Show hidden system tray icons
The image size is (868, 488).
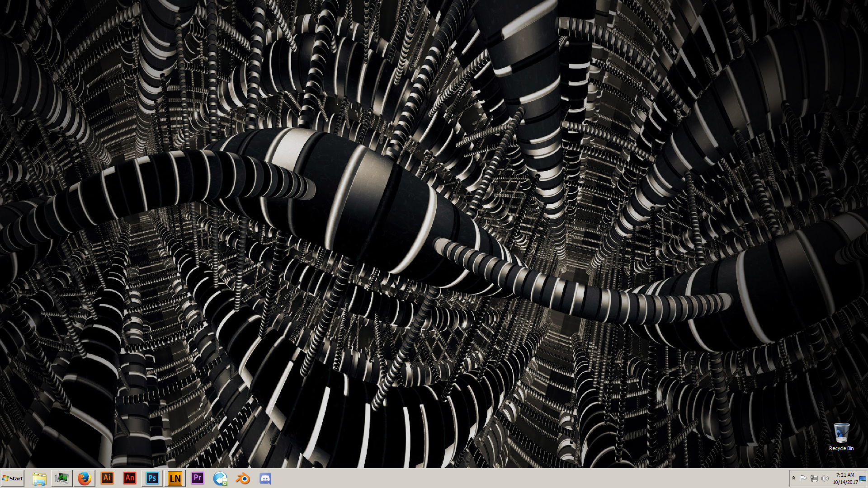tap(793, 478)
